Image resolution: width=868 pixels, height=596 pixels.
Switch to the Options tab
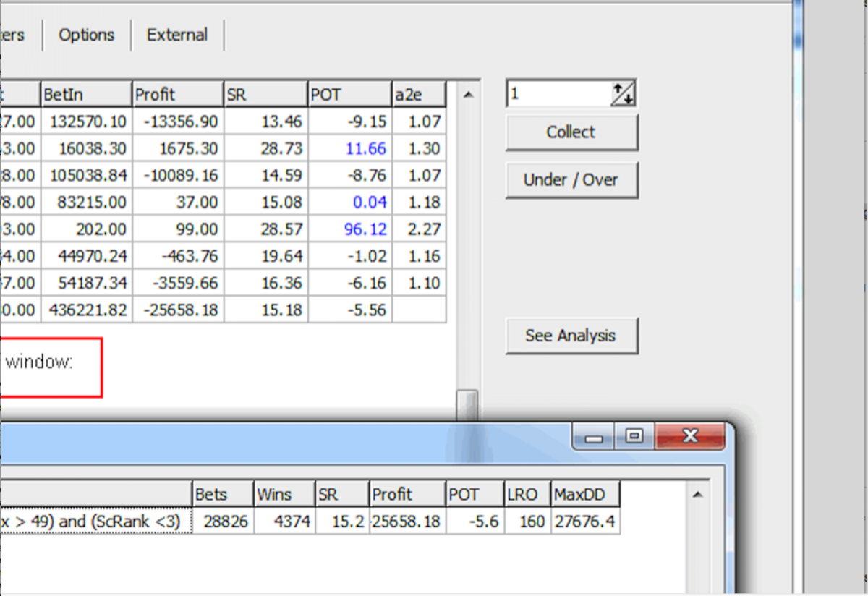pyautogui.click(x=87, y=35)
